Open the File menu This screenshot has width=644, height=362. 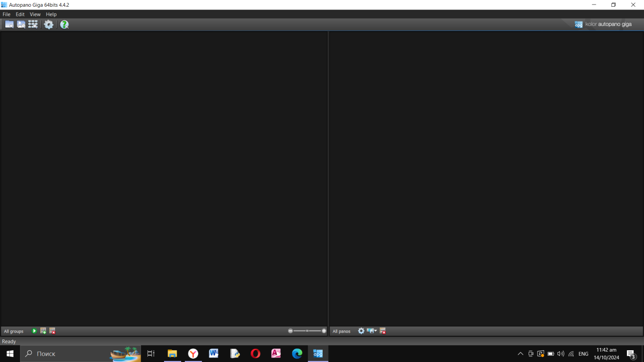6,14
